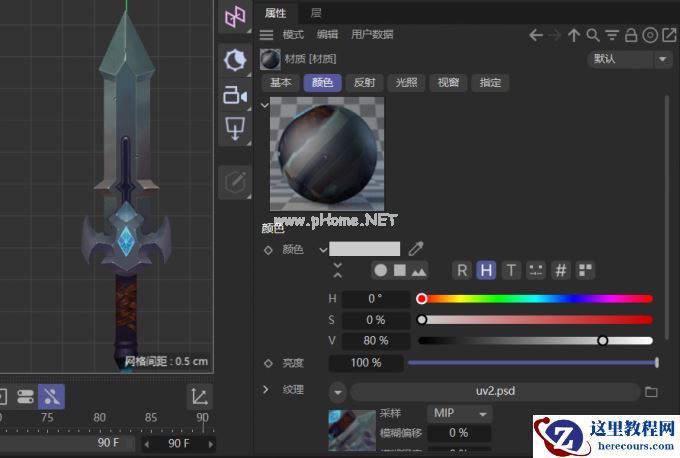Open the 模式 menu
The height and width of the screenshot is (458, 680).
[293, 35]
